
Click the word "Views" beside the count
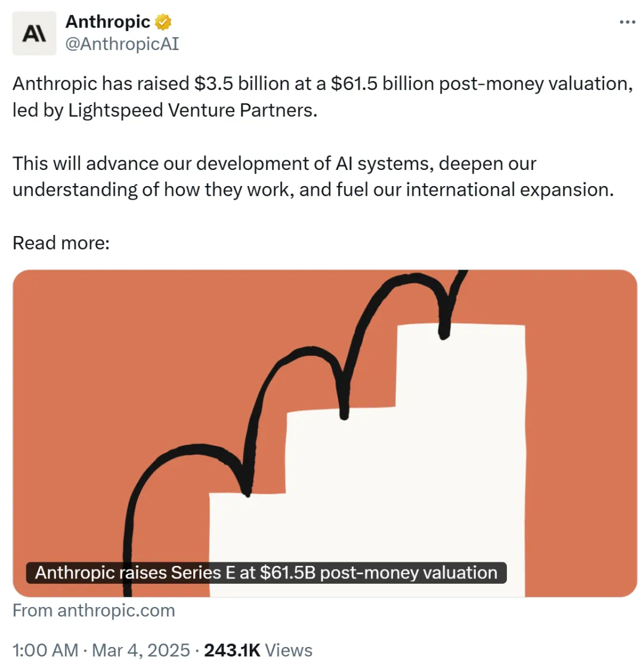289,650
